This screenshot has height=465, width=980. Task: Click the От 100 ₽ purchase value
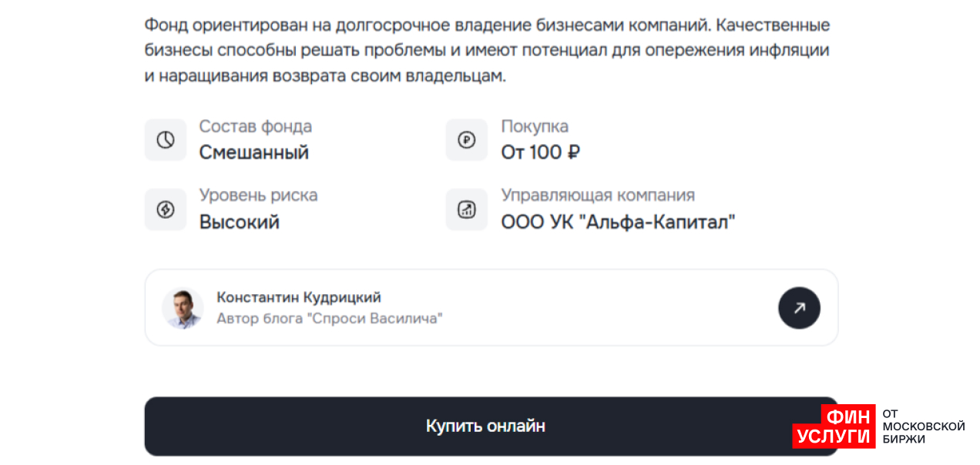[540, 152]
